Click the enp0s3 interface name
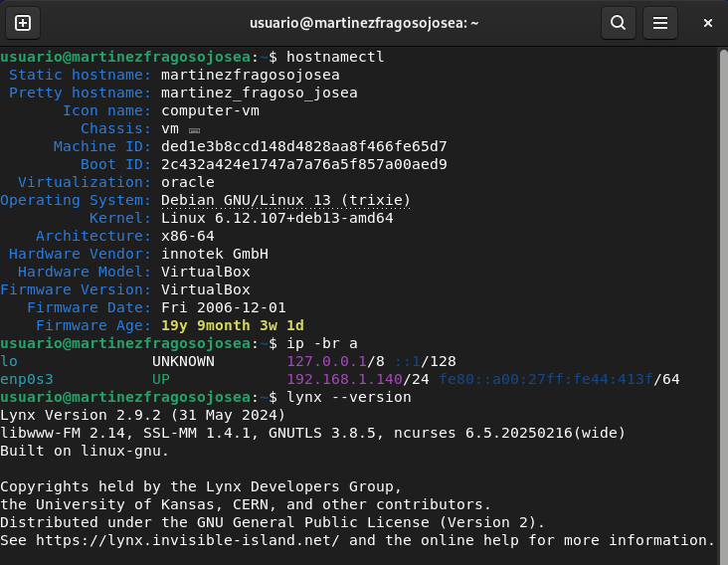 point(27,379)
